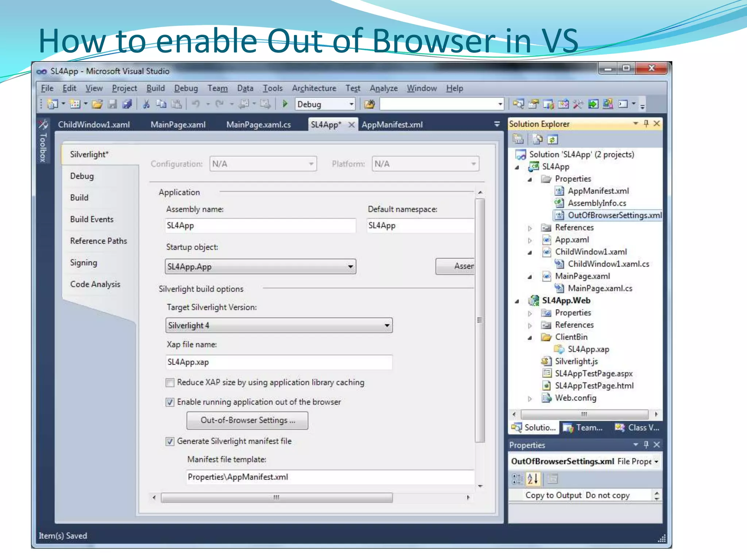Collapse the ClientBin folder node
747x560 pixels.
(530, 338)
